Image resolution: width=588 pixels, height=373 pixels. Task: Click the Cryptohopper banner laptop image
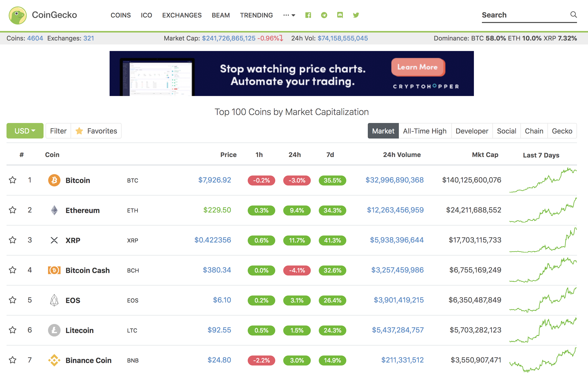pos(157,77)
